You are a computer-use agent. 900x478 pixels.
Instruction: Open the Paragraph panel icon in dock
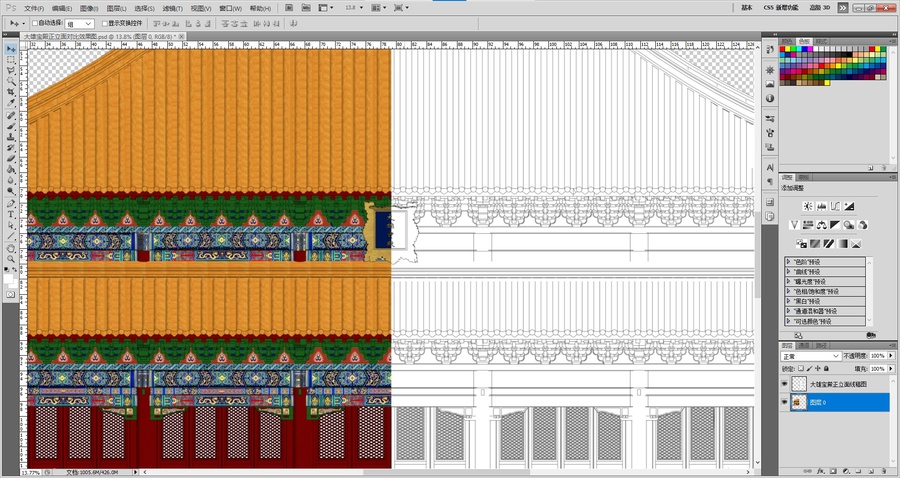pyautogui.click(x=770, y=181)
